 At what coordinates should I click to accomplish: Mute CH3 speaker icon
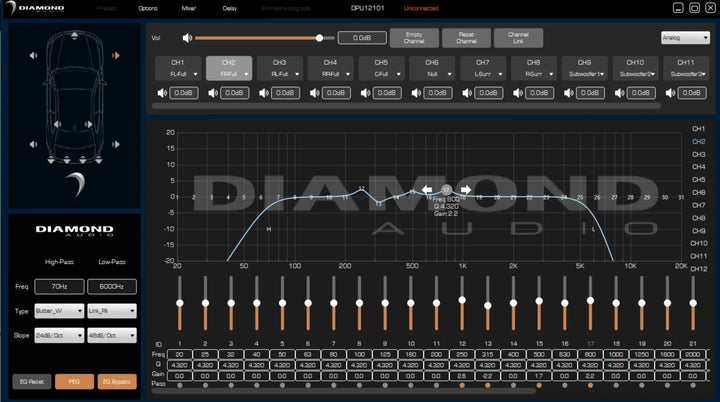click(264, 93)
